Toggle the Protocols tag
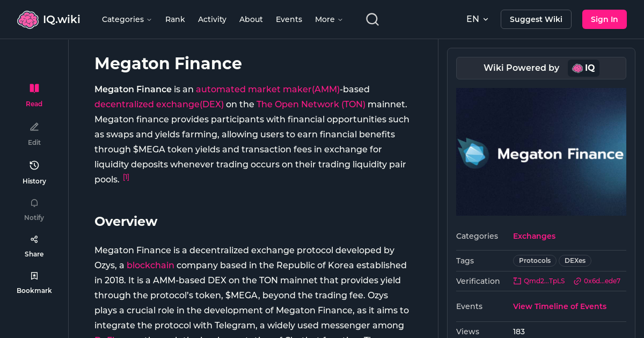 point(534,260)
